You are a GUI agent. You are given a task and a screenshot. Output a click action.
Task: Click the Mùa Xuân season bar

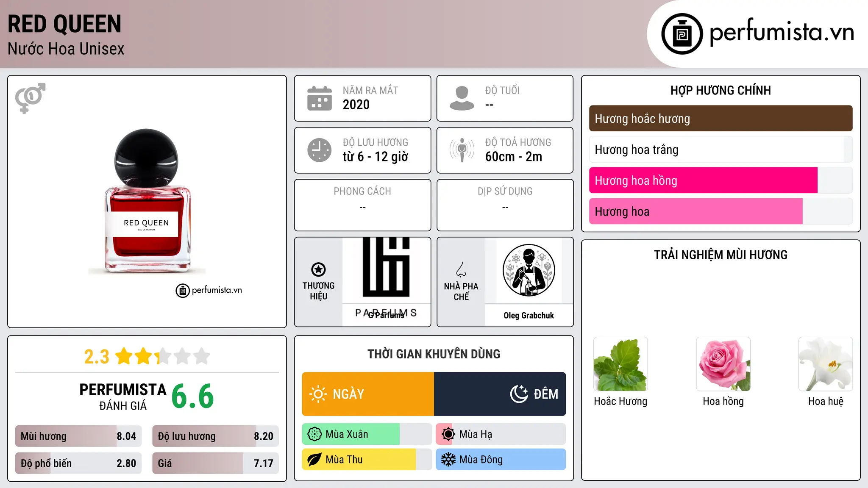[367, 434]
